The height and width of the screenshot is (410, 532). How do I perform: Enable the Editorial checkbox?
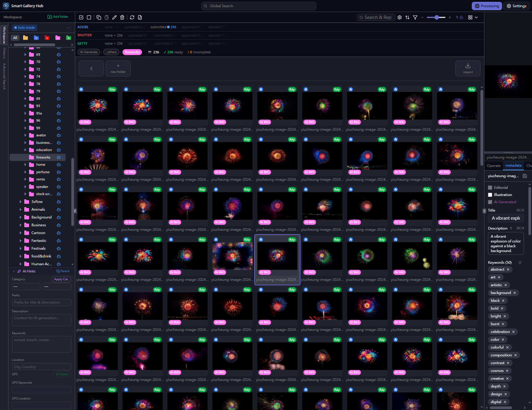click(x=490, y=188)
